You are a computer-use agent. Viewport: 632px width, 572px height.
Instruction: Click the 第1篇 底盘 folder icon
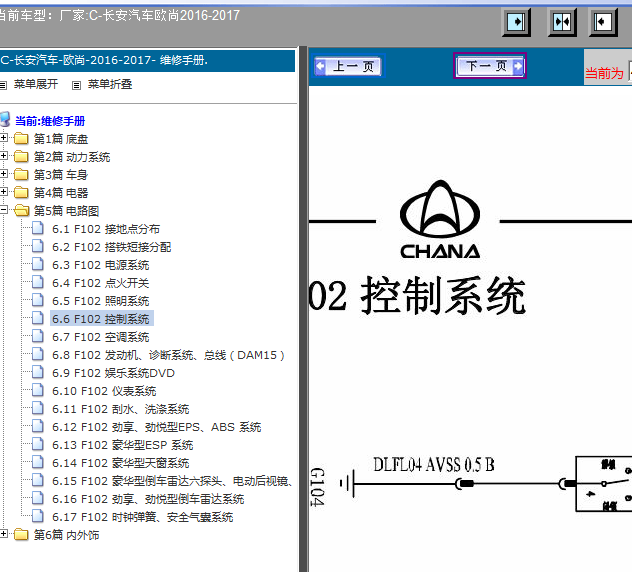[21, 139]
